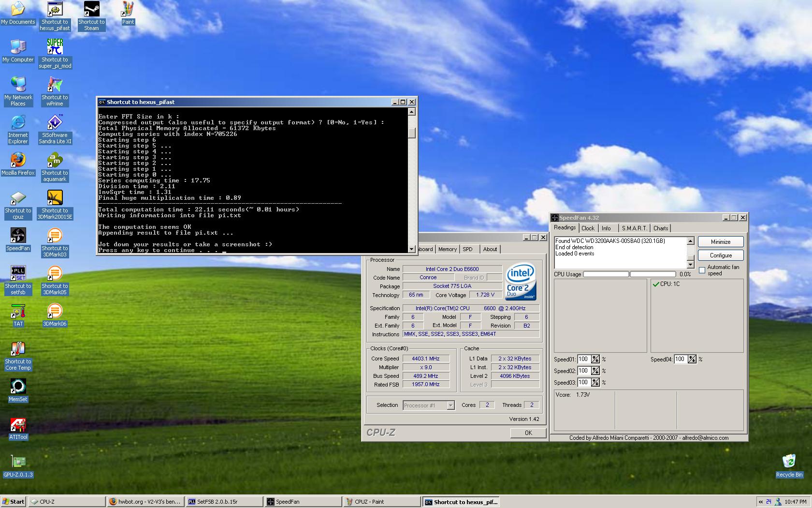Switch to the Readings tab in SpeedFan
This screenshot has width=812, height=508.
(565, 227)
